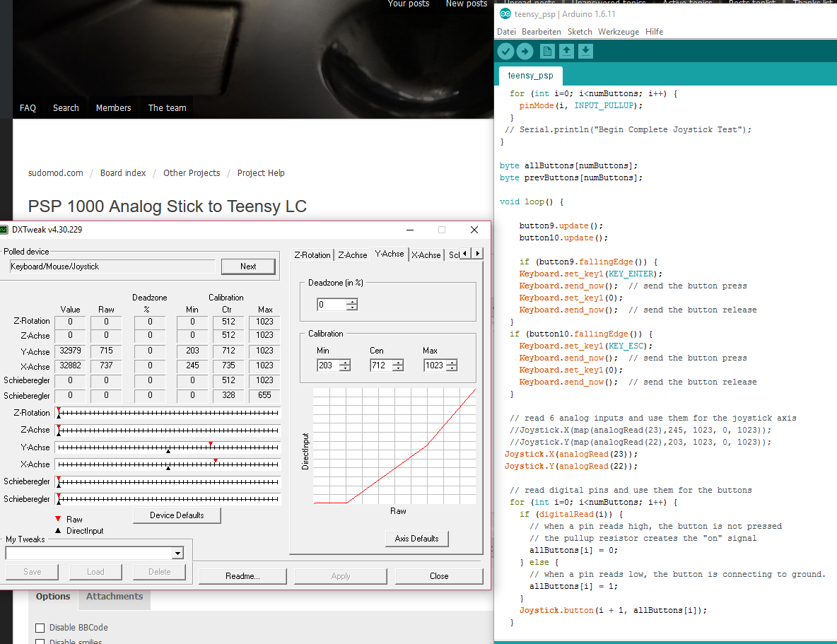837x644 pixels.
Task: Click the Arduino Upload arrow icon
Action: coord(525,52)
